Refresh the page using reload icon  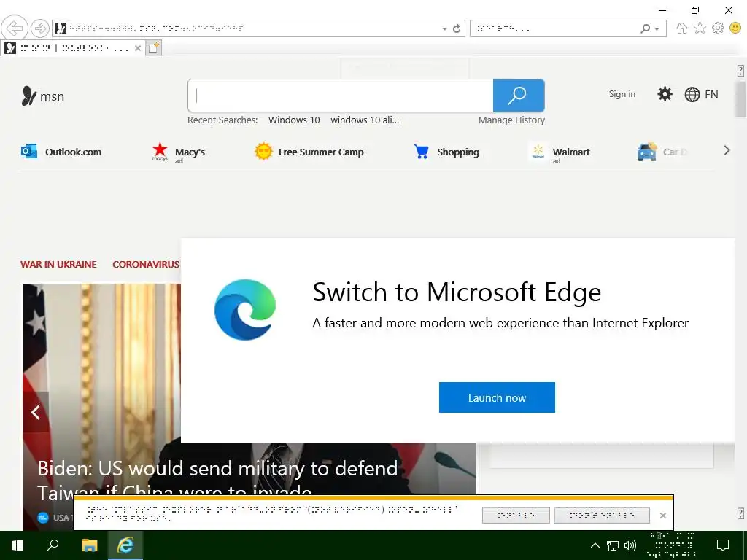pos(457,28)
